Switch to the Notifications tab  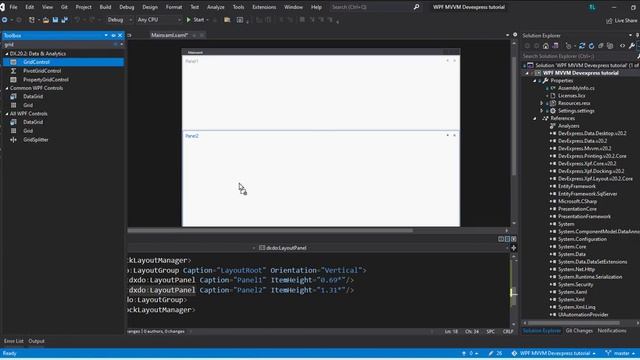tap(612, 331)
